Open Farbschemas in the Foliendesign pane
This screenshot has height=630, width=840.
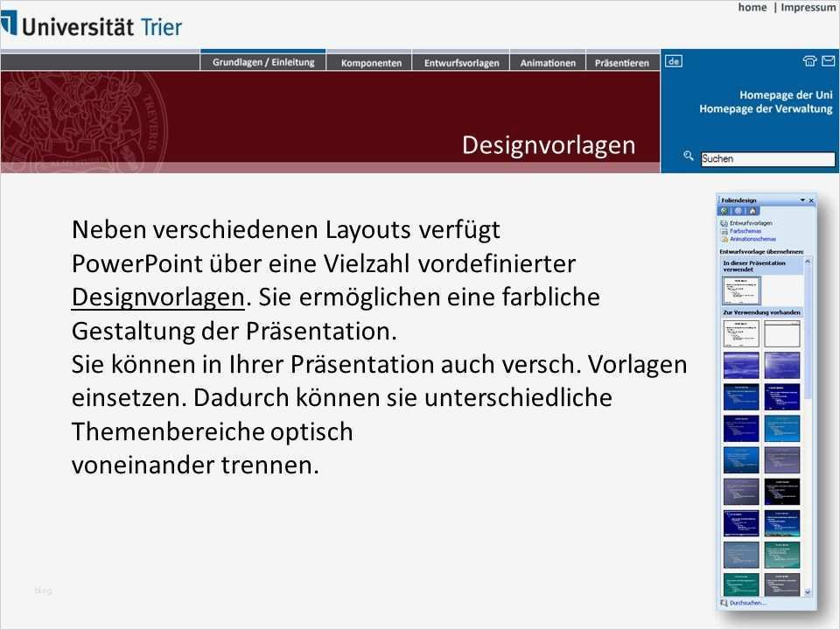(x=750, y=231)
